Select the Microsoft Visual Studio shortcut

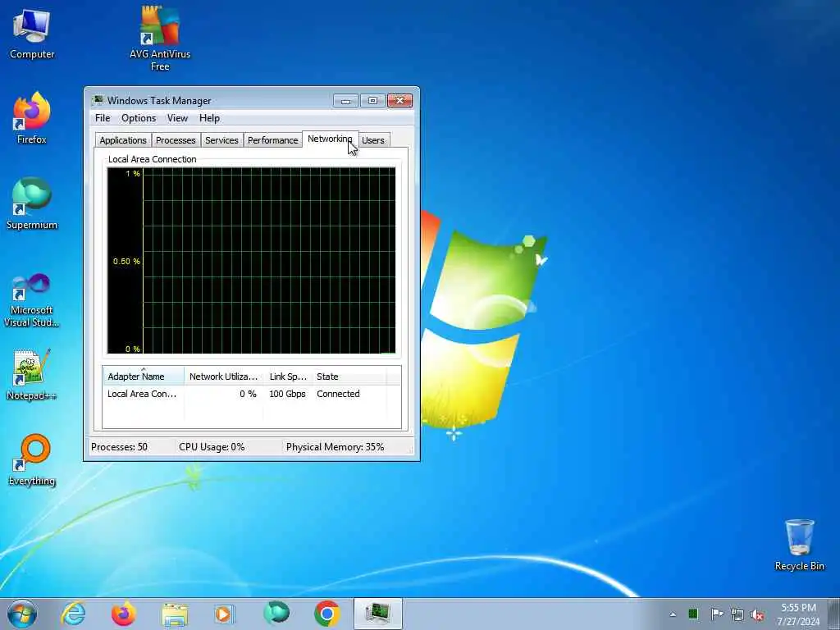pos(32,300)
